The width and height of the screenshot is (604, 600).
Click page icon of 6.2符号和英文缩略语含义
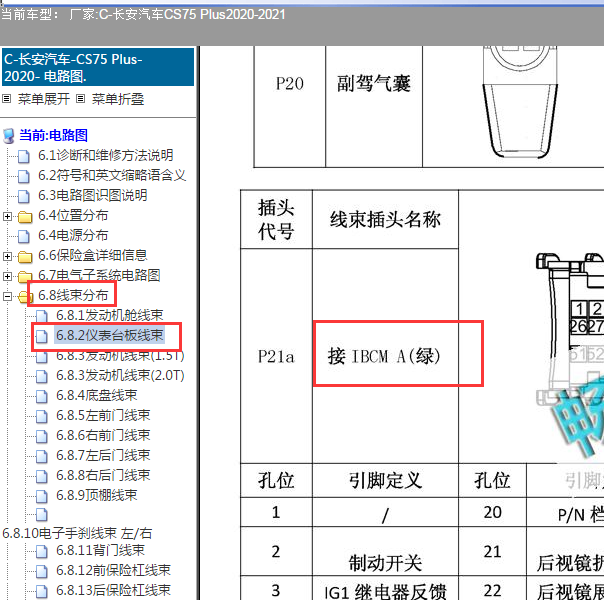click(x=24, y=176)
